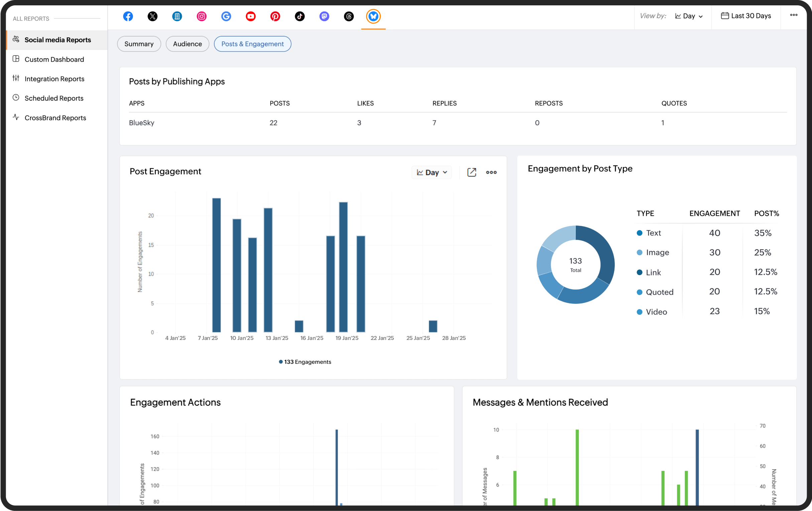Open Scheduled Reports from the sidebar
The height and width of the screenshot is (511, 812).
pos(54,98)
